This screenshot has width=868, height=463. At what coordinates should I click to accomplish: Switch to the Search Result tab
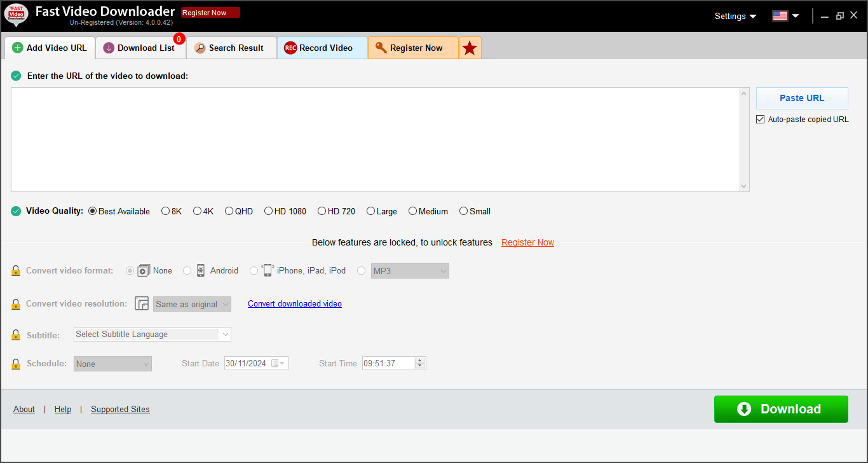pos(231,48)
